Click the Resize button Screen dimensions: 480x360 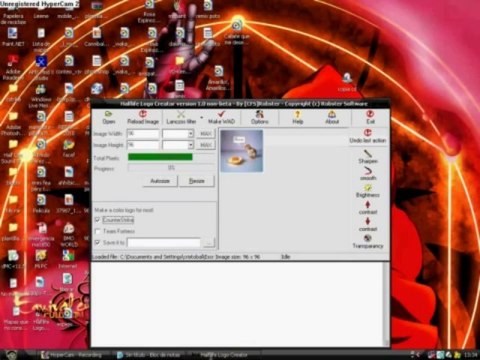[197, 181]
